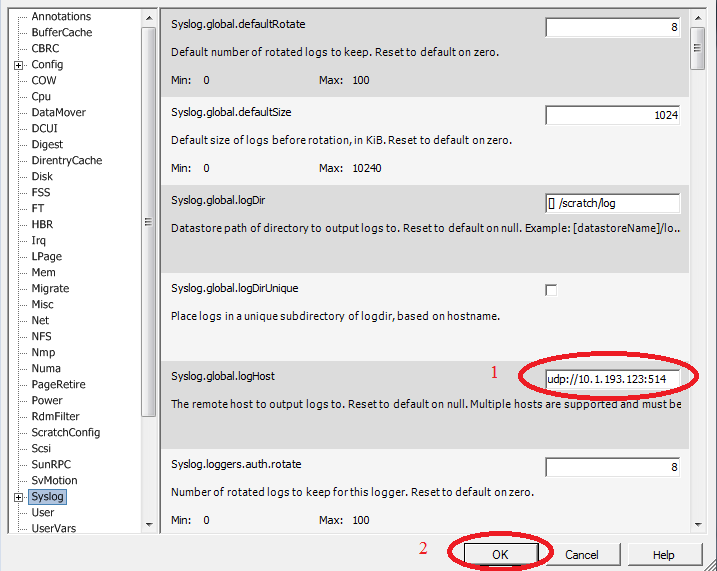The height and width of the screenshot is (571, 717).
Task: Expand the Syslog tree node
Action: pos(18,497)
